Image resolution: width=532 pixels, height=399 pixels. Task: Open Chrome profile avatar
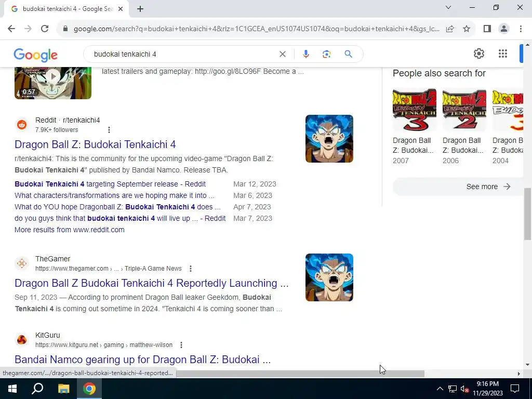(x=504, y=29)
